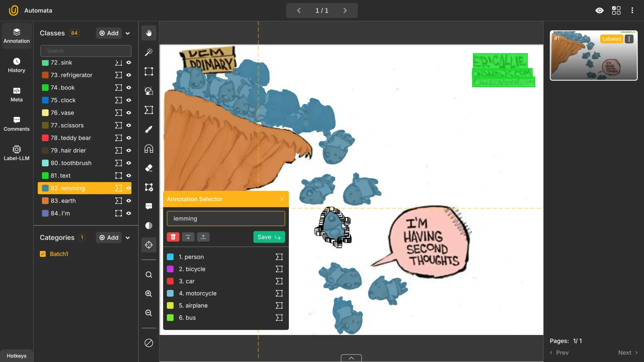This screenshot has height=362, width=644.
Task: Save the lemming annotation
Action: click(x=269, y=237)
